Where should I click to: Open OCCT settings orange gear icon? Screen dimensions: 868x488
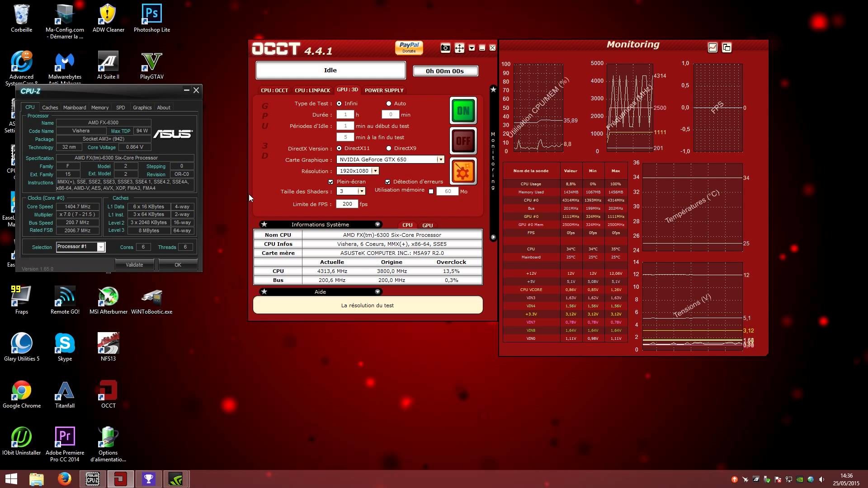463,171
